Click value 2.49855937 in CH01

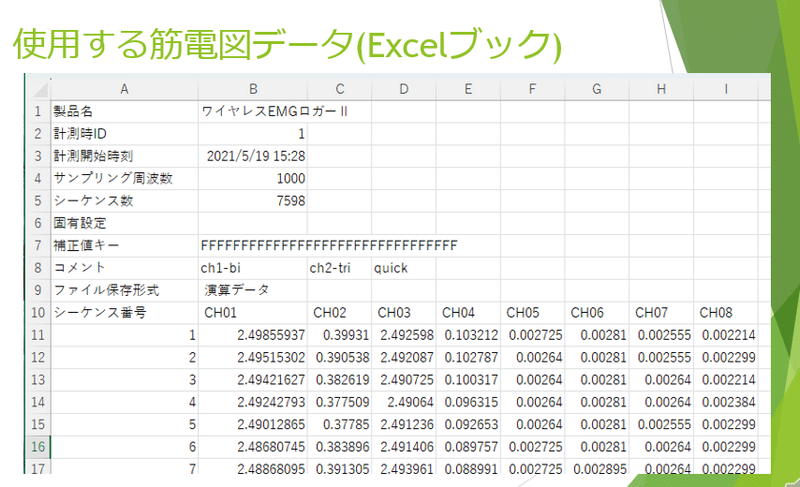[x=253, y=335]
